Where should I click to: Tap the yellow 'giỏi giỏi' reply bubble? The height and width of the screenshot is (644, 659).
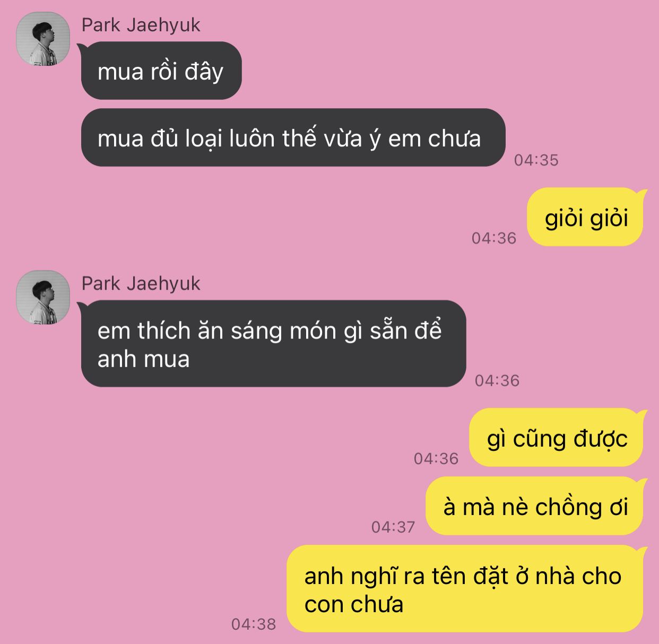pyautogui.click(x=586, y=217)
